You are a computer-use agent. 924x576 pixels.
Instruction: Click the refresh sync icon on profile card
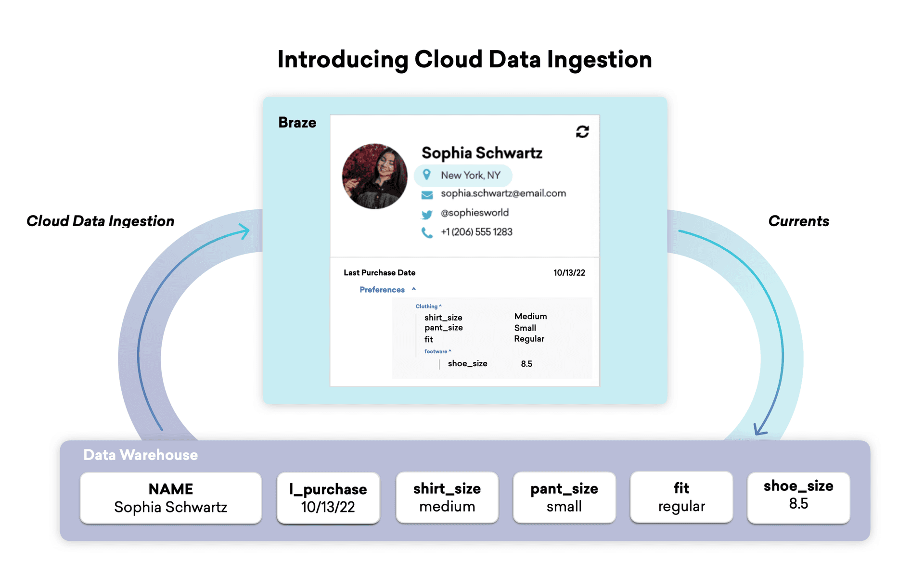click(x=582, y=131)
